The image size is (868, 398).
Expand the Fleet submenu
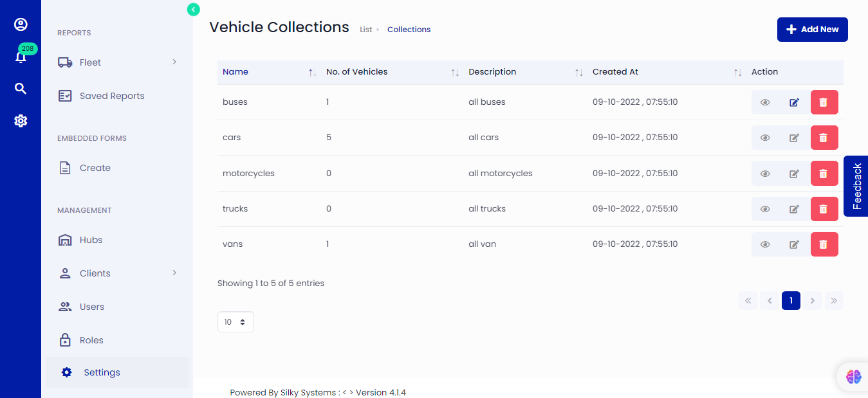(173, 62)
